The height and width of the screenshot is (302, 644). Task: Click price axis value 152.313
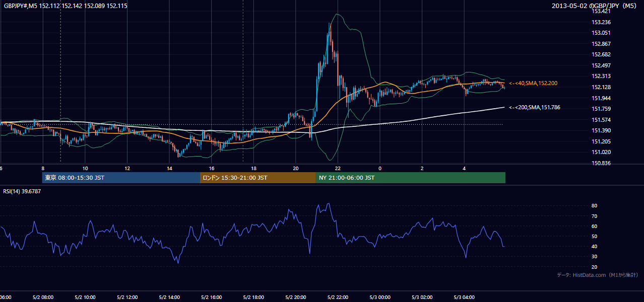pos(601,77)
